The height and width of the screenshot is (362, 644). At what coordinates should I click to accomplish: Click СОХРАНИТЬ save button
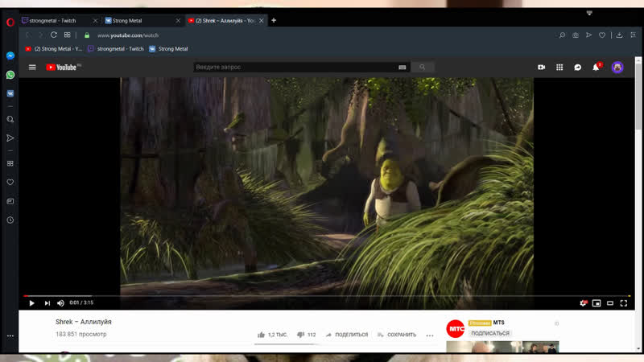coord(397,335)
